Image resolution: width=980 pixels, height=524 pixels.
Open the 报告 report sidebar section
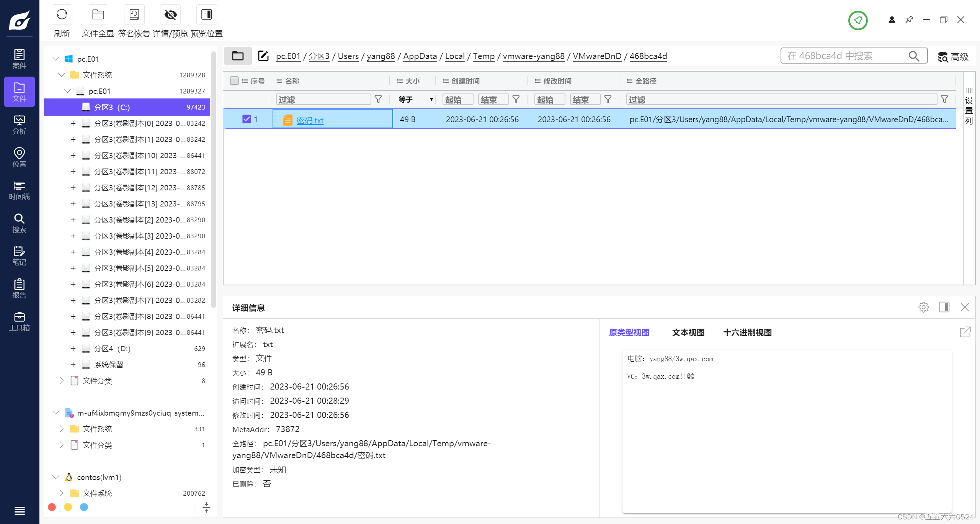coord(20,289)
